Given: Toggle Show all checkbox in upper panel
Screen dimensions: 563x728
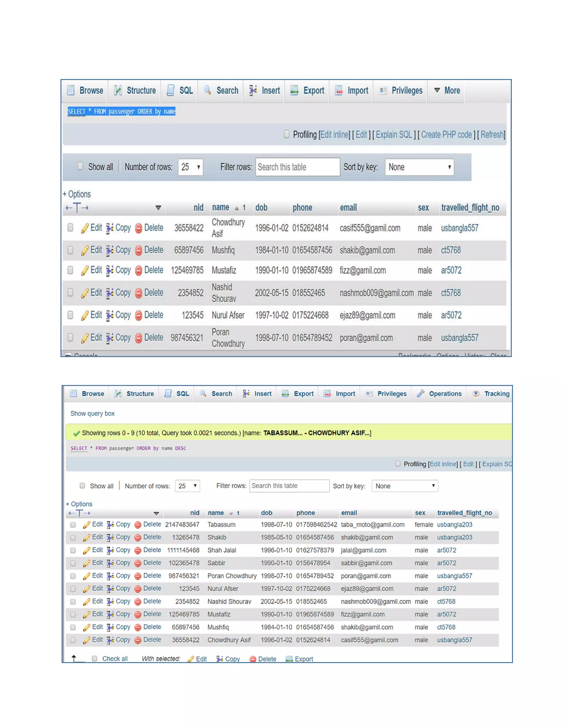Looking at the screenshot, I should tap(80, 166).
